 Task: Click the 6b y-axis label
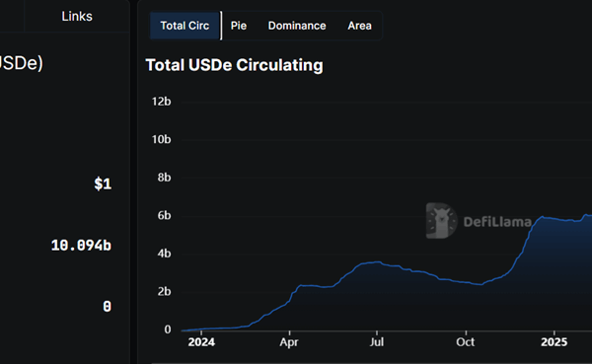click(164, 216)
